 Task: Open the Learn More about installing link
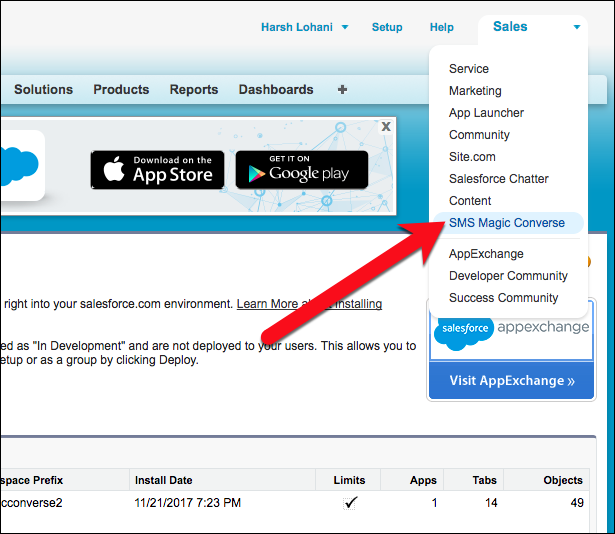point(309,304)
